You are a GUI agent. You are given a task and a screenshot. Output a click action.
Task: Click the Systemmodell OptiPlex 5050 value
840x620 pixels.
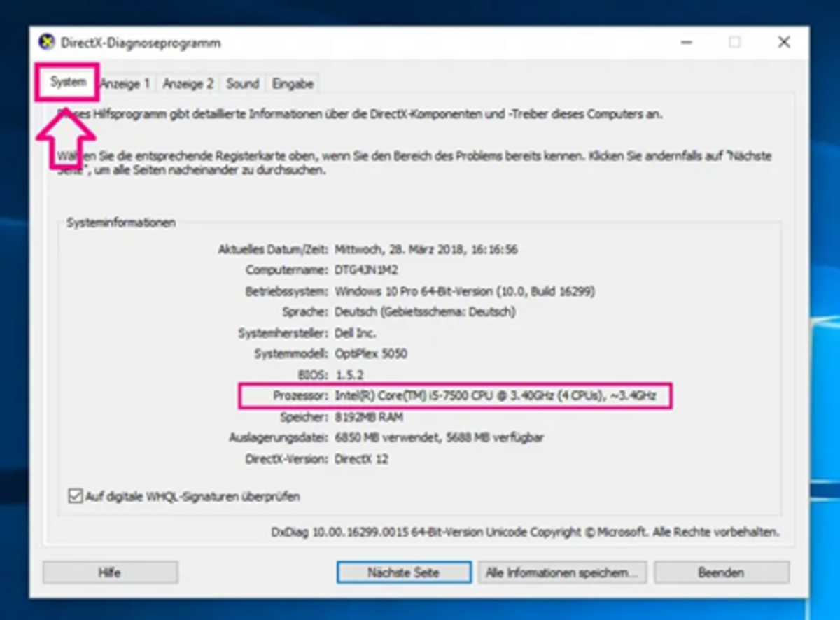(371, 354)
